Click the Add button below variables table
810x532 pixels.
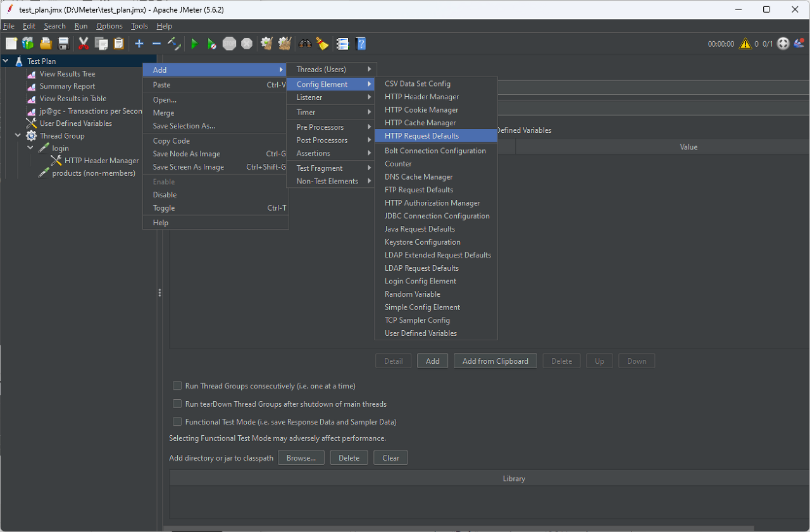pyautogui.click(x=432, y=361)
